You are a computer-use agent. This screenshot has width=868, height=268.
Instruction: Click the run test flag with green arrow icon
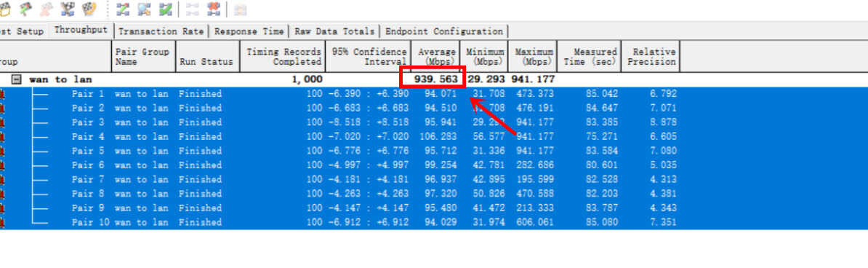pos(26,9)
